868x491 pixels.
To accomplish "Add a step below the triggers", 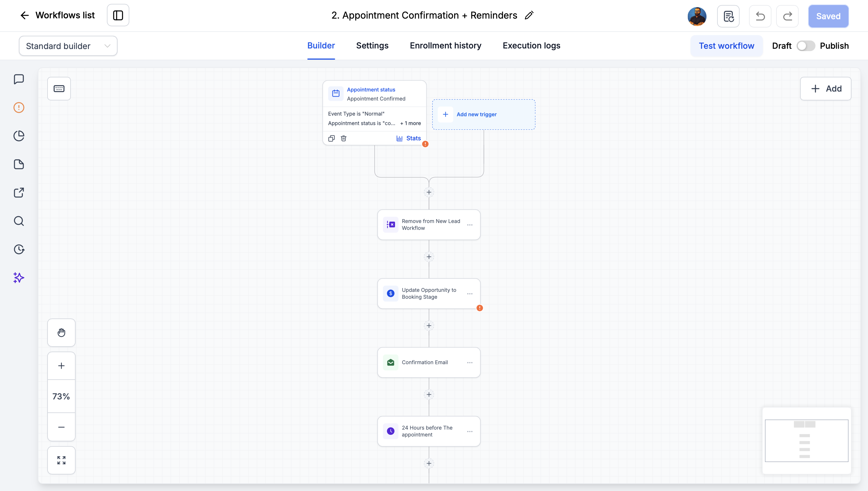I will 429,192.
